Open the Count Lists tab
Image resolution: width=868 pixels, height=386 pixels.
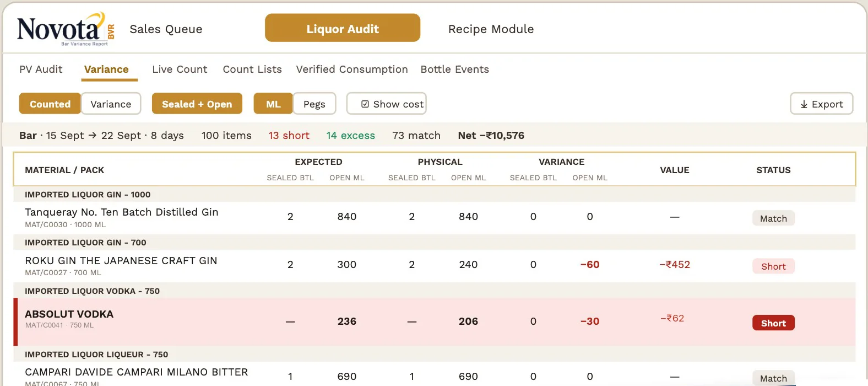coord(252,69)
